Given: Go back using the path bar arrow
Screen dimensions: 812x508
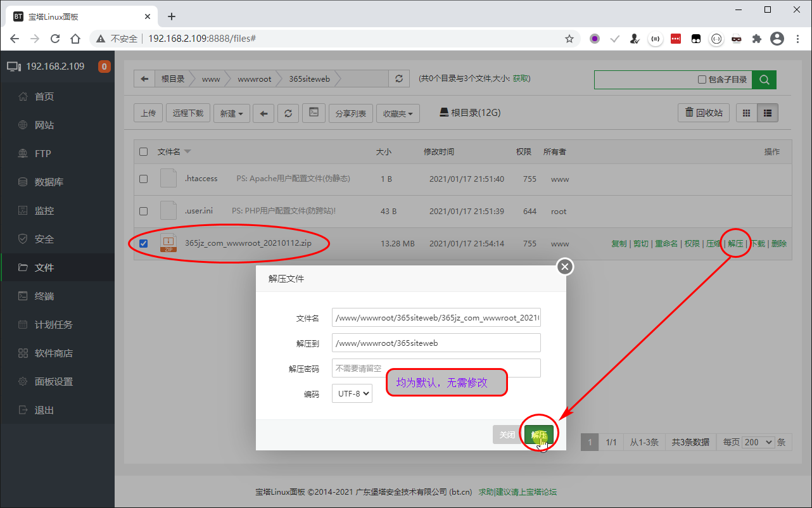Looking at the screenshot, I should [144, 79].
